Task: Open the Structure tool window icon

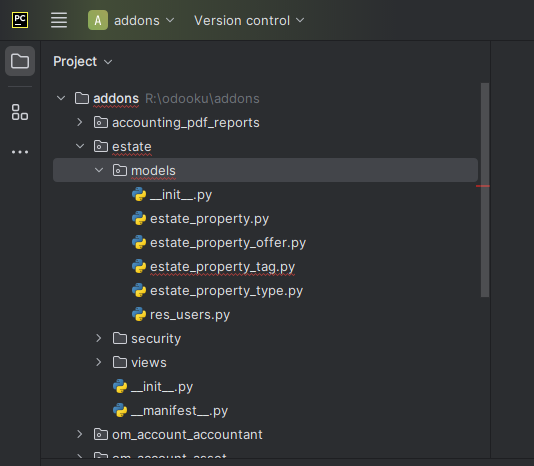Action: click(x=20, y=112)
